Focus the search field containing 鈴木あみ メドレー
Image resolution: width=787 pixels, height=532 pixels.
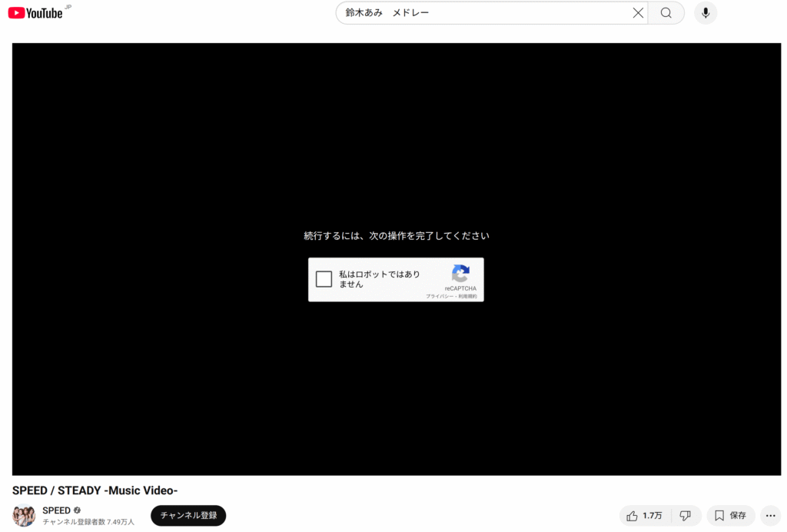484,13
